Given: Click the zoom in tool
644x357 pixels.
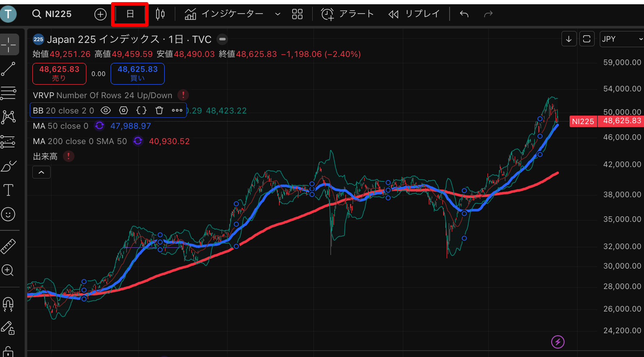Looking at the screenshot, I should coord(8,270).
